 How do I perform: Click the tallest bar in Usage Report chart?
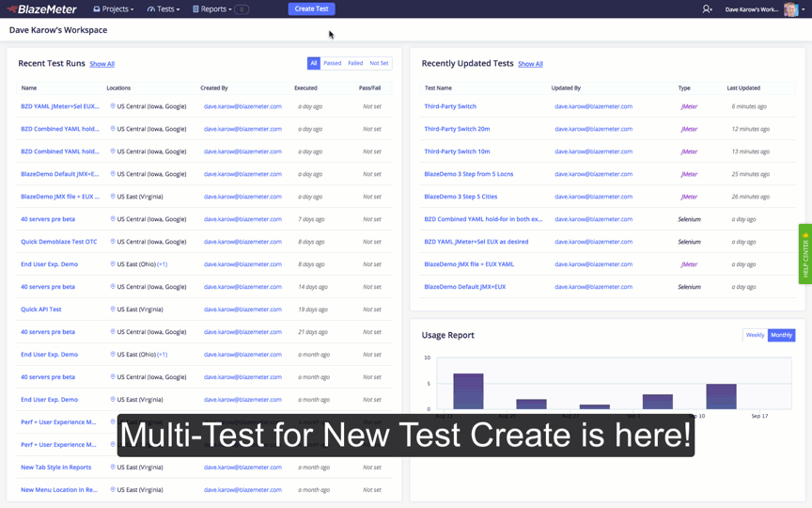tap(468, 391)
